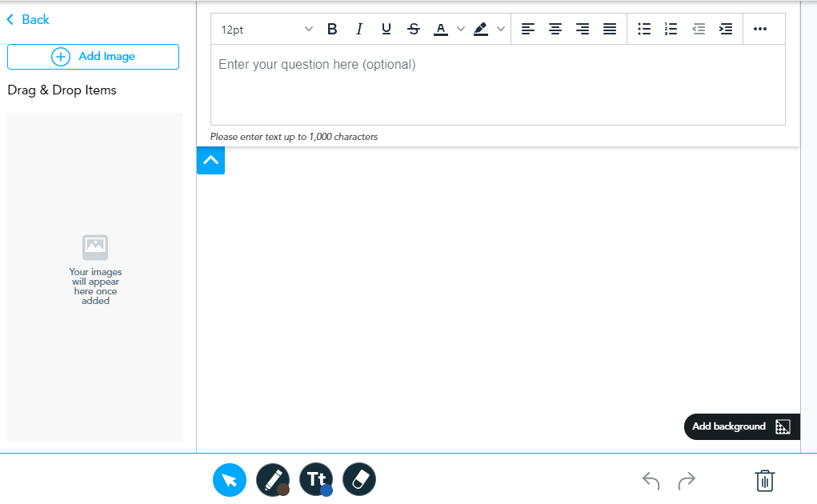Align text left
The image size is (817, 504).
[x=528, y=29]
